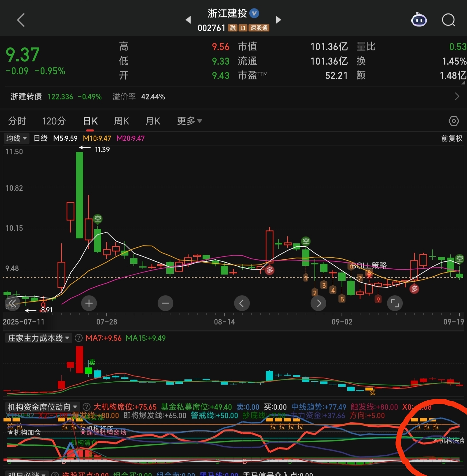The width and height of the screenshot is (467, 476).
Task: Tap the 融 margin tag
Action: (233, 28)
